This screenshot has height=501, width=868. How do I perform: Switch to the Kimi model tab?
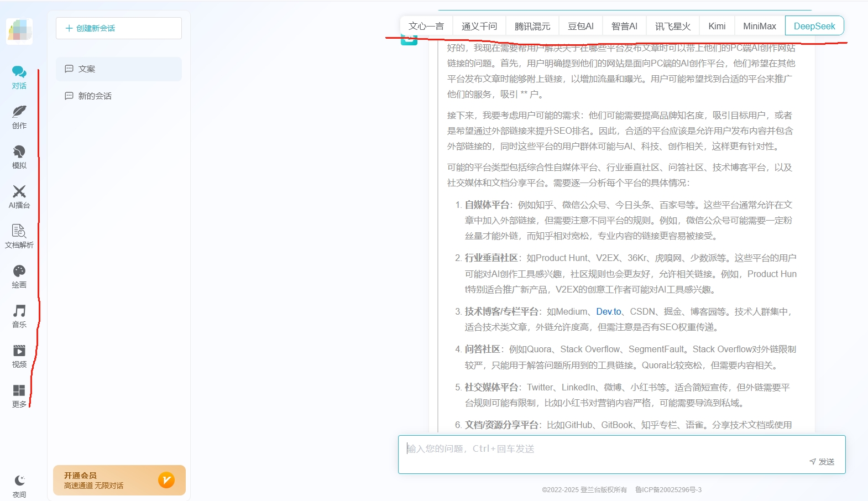[x=717, y=26]
